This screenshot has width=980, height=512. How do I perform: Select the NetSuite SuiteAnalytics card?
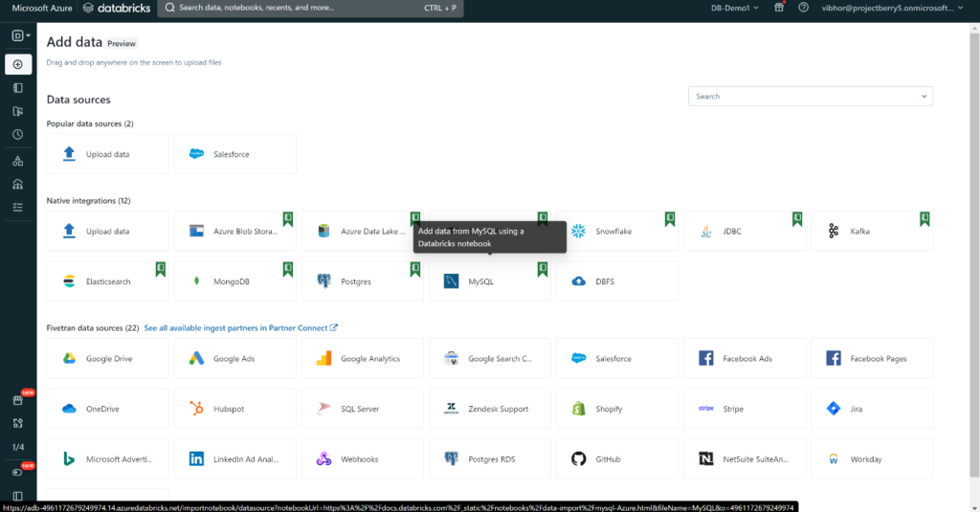click(x=745, y=458)
